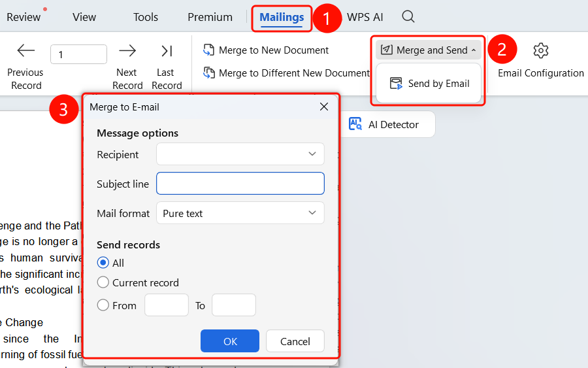Click Merge to Different New Document

pyautogui.click(x=287, y=73)
